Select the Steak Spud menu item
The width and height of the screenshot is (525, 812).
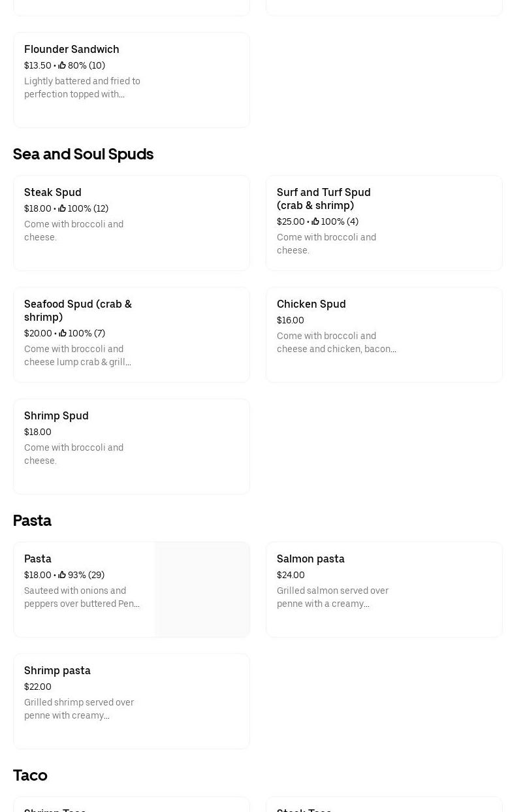click(131, 223)
